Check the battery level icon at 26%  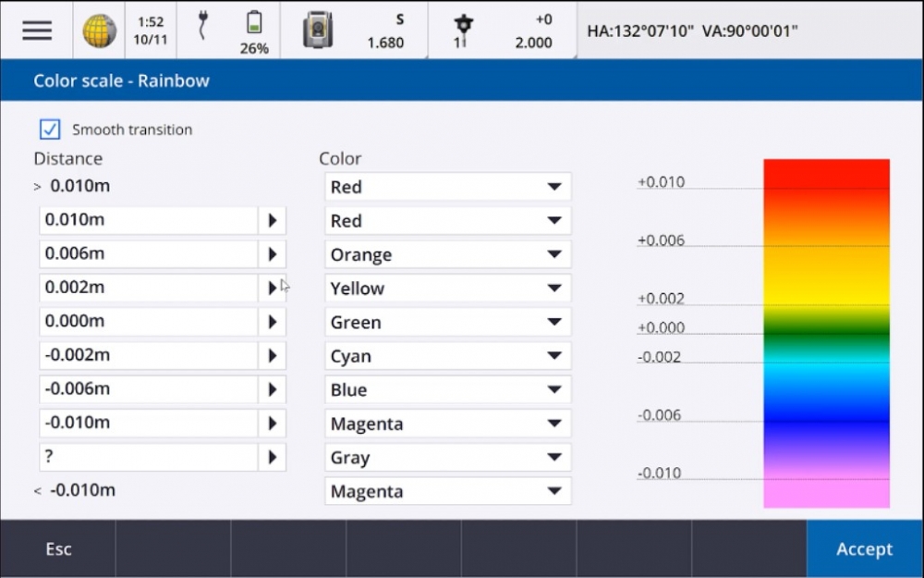pos(253,24)
